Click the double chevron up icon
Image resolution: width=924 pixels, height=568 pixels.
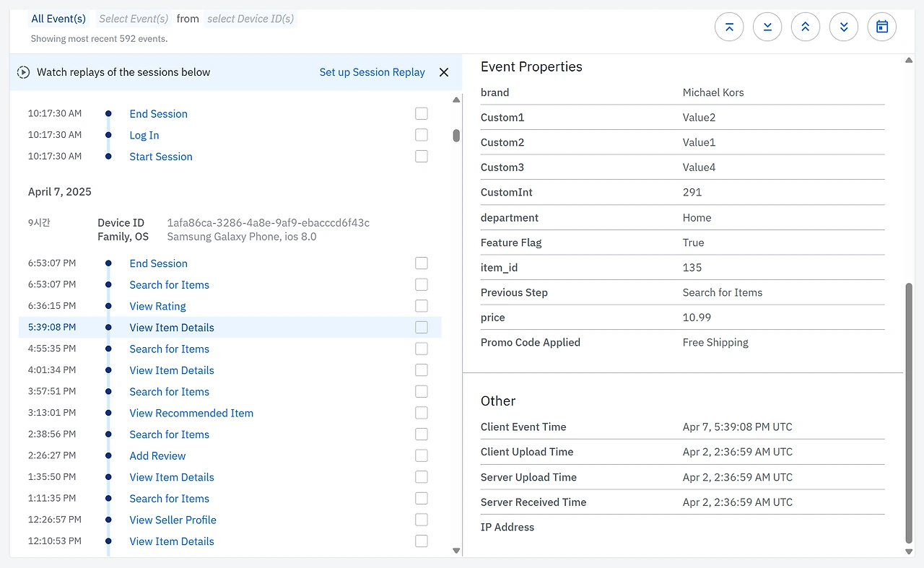point(806,27)
